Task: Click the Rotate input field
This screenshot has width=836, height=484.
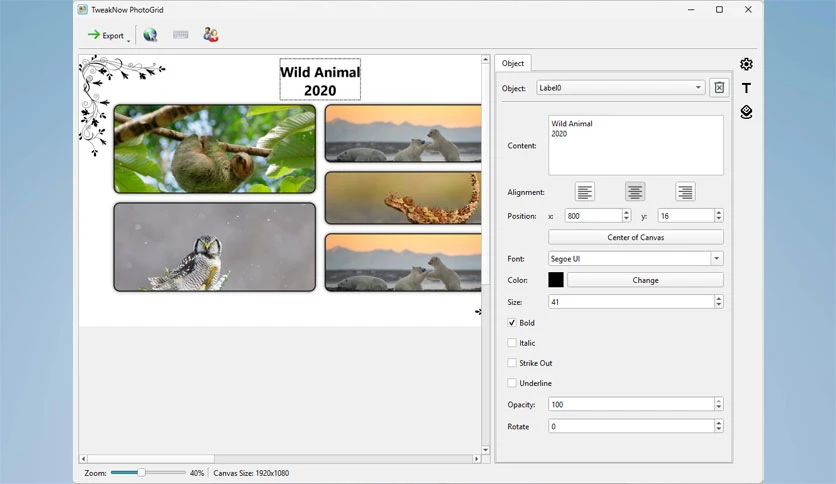Action: coord(631,426)
